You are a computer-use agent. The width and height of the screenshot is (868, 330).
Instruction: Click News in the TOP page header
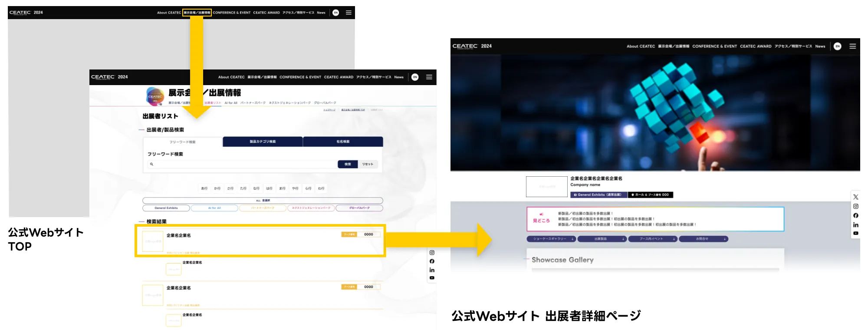point(321,13)
